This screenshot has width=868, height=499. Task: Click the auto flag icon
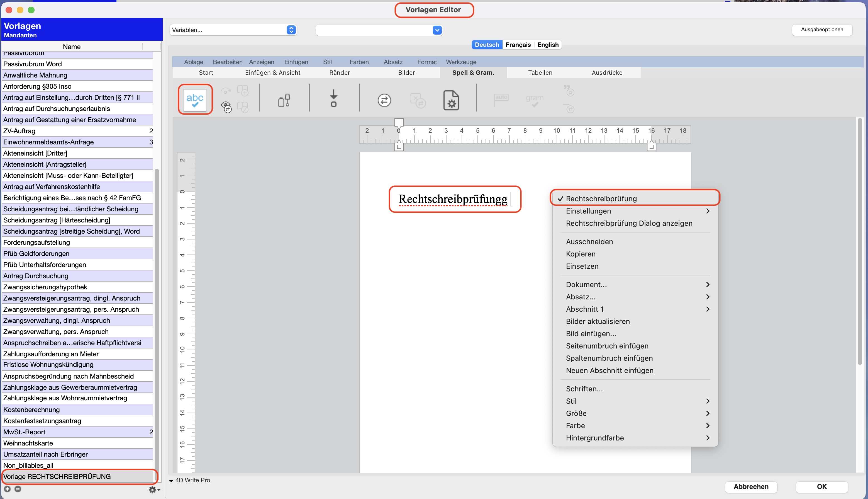tap(501, 100)
